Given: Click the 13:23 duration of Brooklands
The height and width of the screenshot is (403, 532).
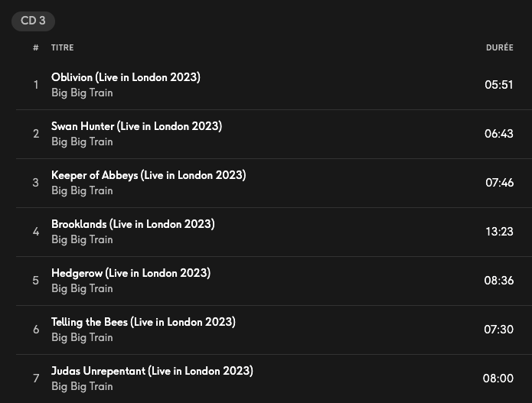Looking at the screenshot, I should pyautogui.click(x=499, y=232).
